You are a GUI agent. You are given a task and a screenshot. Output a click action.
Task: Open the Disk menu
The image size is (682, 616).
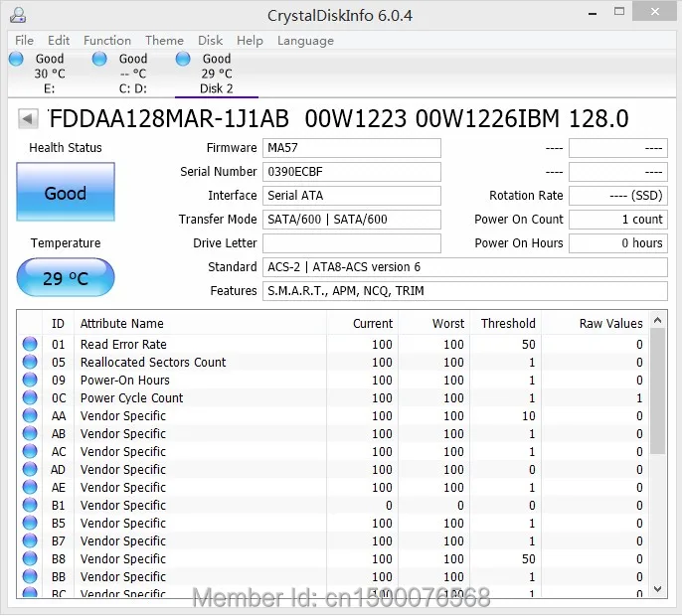click(210, 41)
